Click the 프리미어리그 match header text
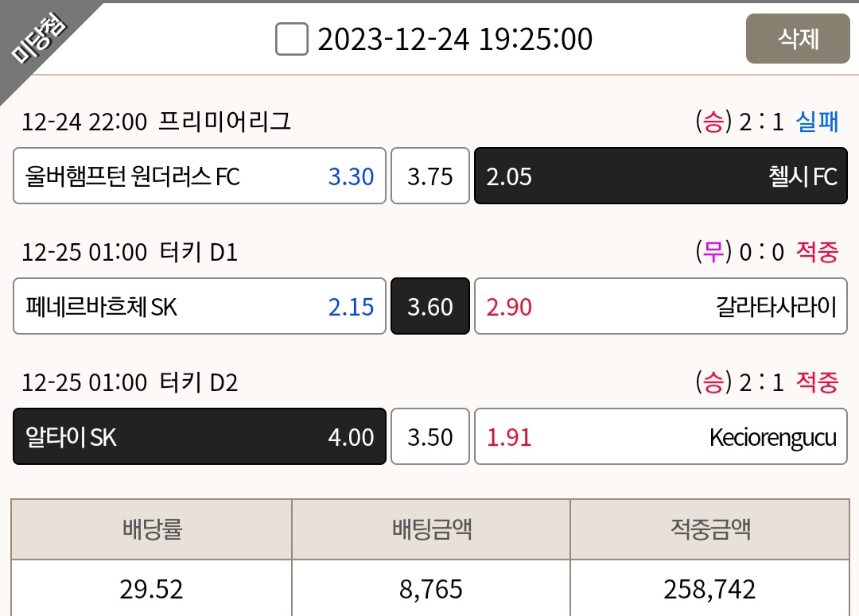This screenshot has width=859, height=616. 224,122
